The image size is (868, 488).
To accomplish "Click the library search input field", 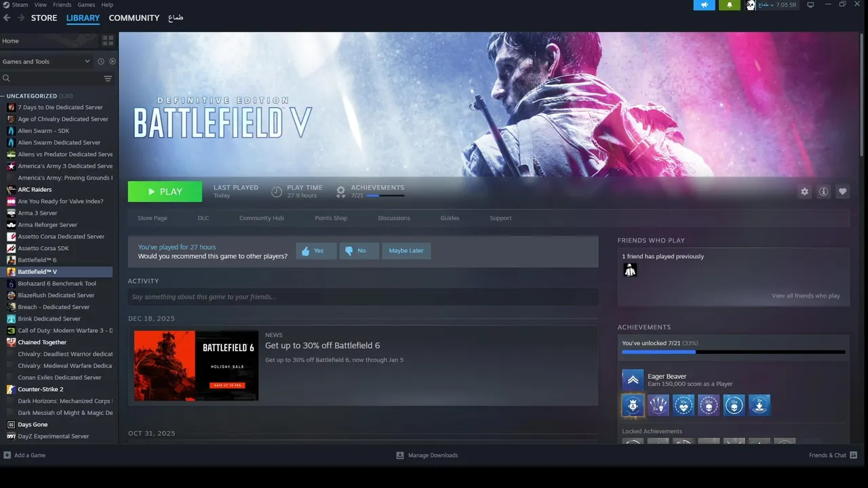I will pyautogui.click(x=56, y=79).
